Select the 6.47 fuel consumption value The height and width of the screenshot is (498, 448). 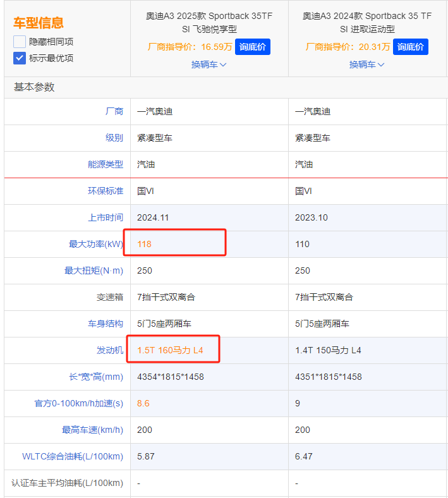click(x=304, y=456)
